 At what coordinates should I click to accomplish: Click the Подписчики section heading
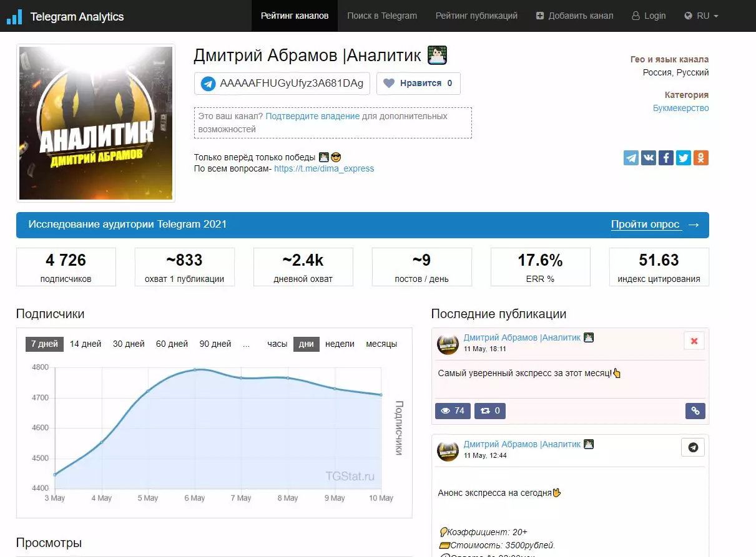(50, 314)
